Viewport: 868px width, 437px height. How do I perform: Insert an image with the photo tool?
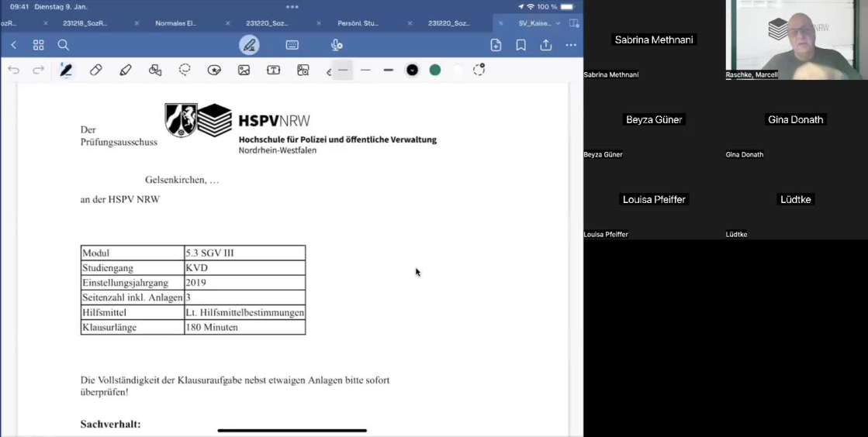[244, 71]
